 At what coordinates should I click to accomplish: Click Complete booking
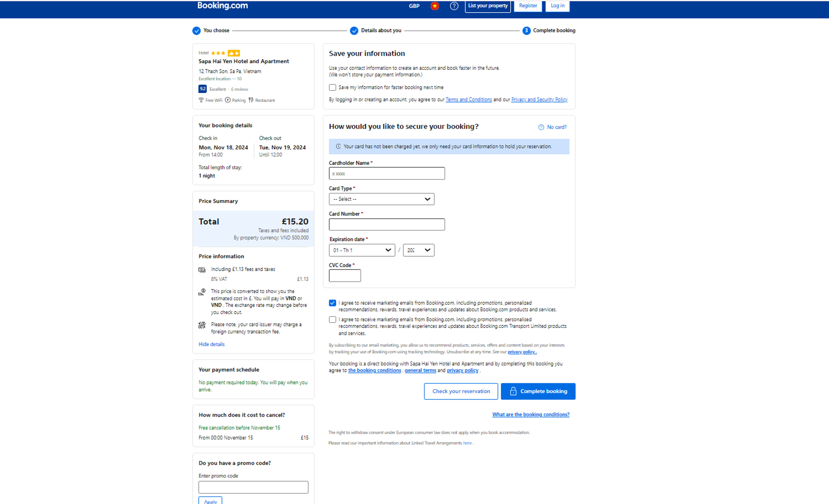(538, 391)
